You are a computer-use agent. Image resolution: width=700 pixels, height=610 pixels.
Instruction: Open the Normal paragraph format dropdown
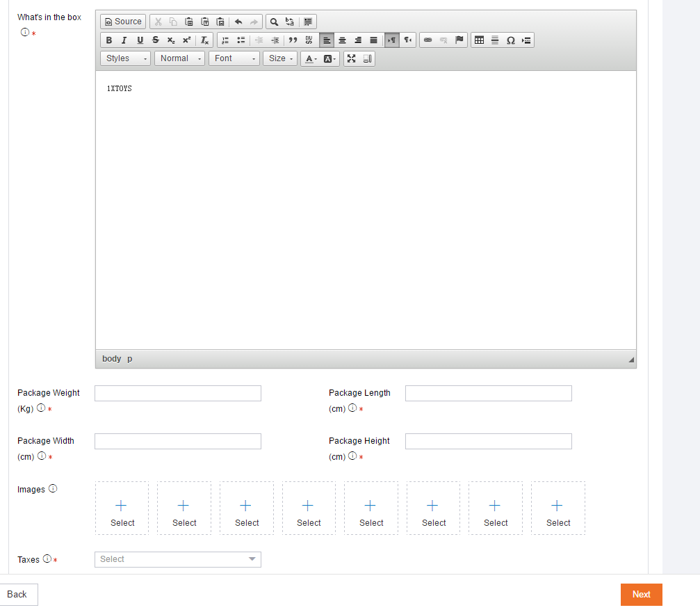[179, 58]
